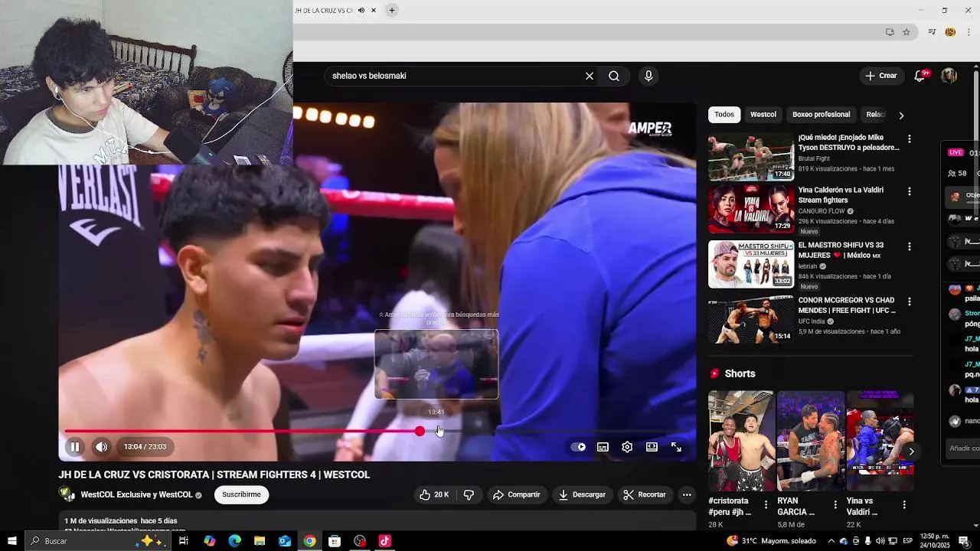Dislike the video with thumbs down
The width and height of the screenshot is (980, 551).
pyautogui.click(x=469, y=495)
